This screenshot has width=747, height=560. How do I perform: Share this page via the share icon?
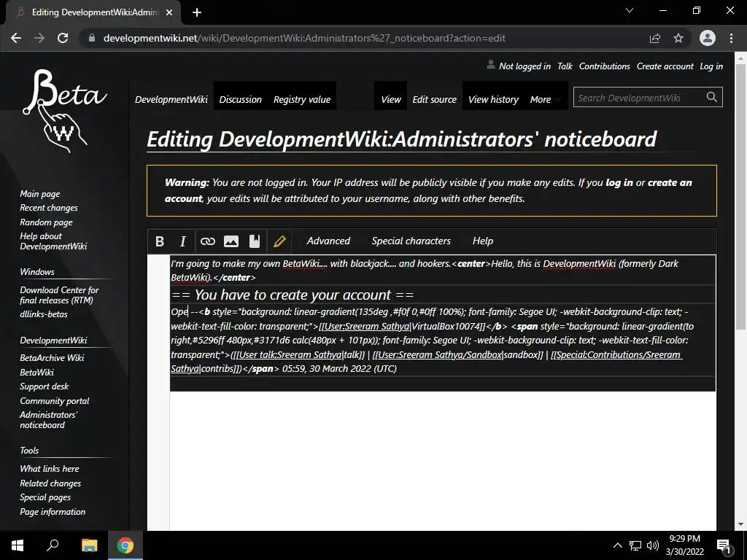click(x=655, y=38)
